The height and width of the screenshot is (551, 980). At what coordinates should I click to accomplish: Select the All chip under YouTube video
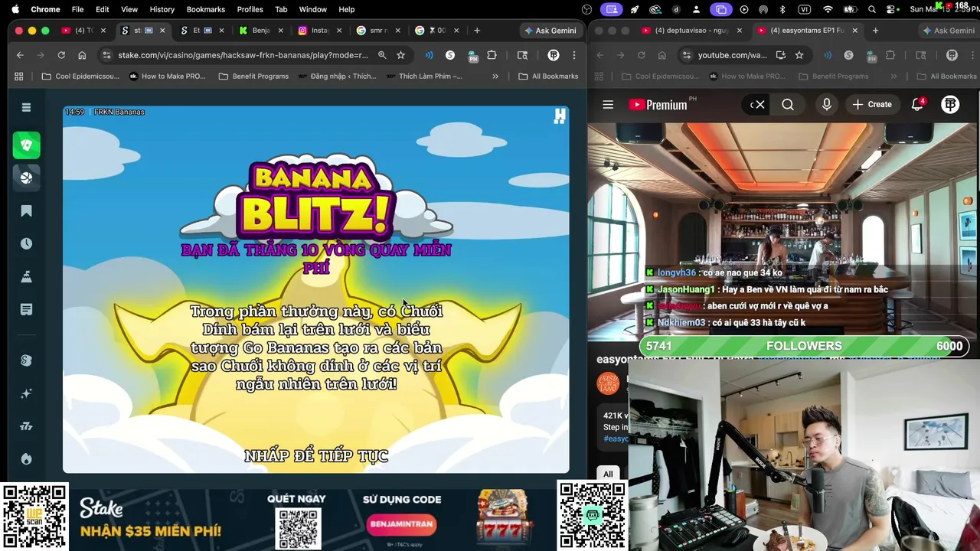click(x=608, y=474)
